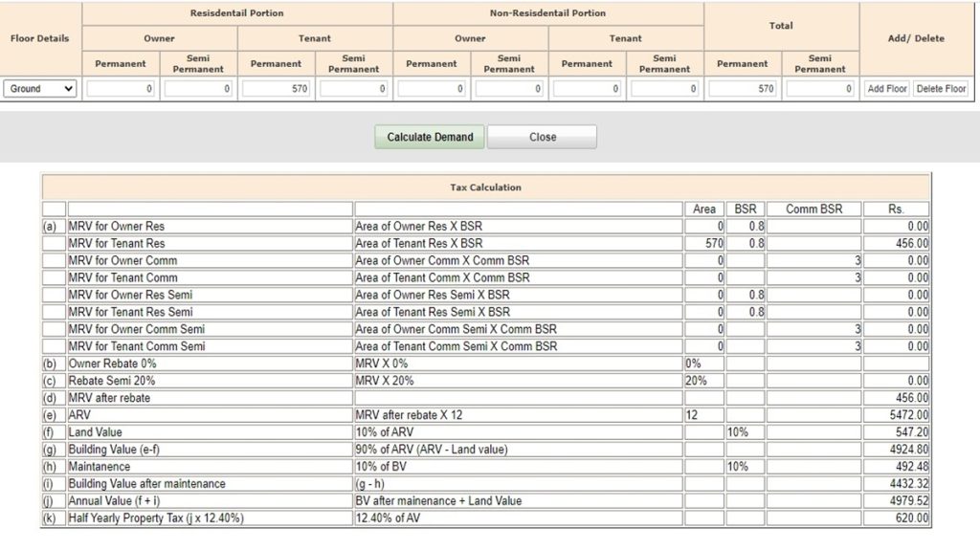
Task: Click the Close button
Action: pyautogui.click(x=542, y=137)
